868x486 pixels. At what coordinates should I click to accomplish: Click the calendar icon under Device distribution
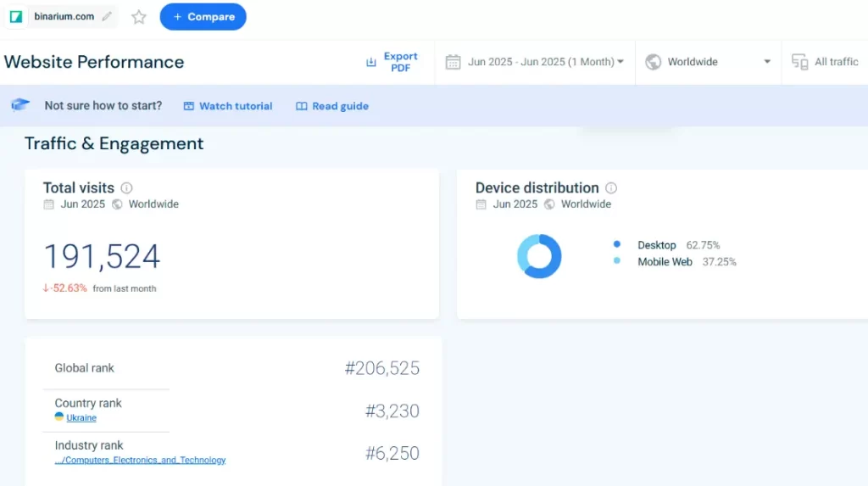481,204
